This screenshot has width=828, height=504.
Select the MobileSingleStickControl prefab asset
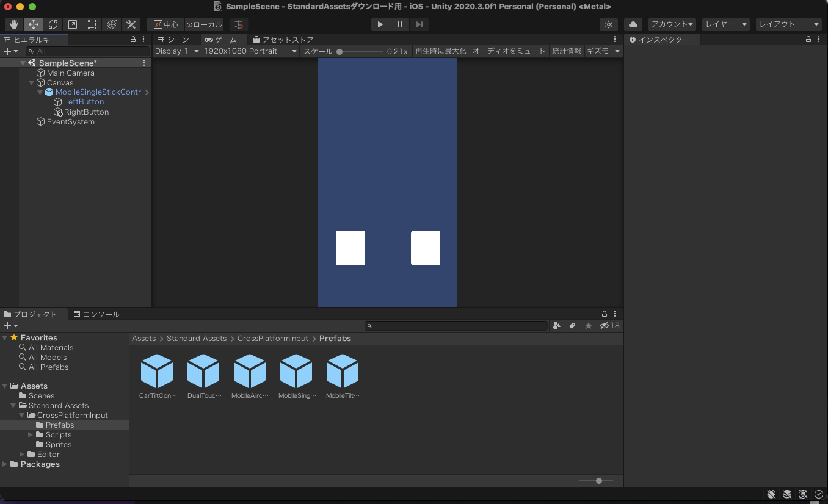click(296, 376)
